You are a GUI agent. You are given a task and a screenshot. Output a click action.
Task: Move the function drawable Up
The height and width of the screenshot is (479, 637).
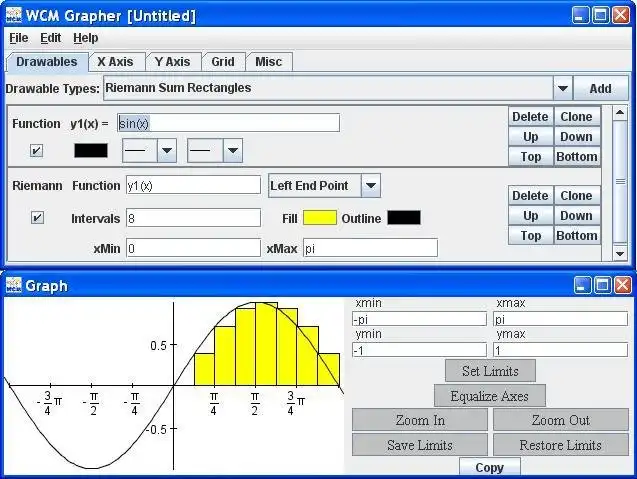[530, 137]
